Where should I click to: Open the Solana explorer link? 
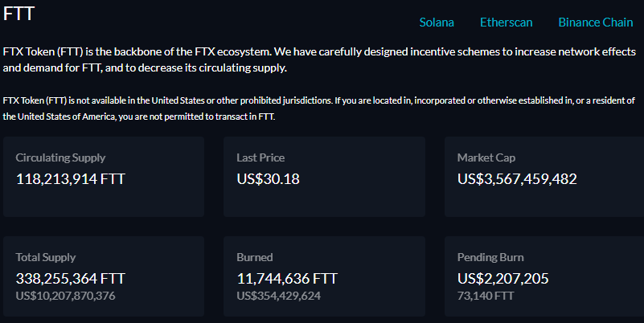[x=437, y=22]
